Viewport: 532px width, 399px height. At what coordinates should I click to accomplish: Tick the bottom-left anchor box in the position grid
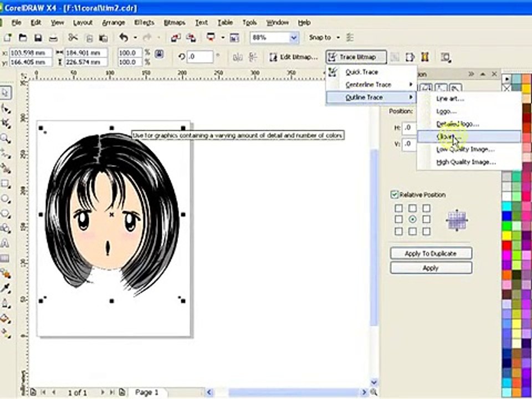pyautogui.click(x=398, y=232)
